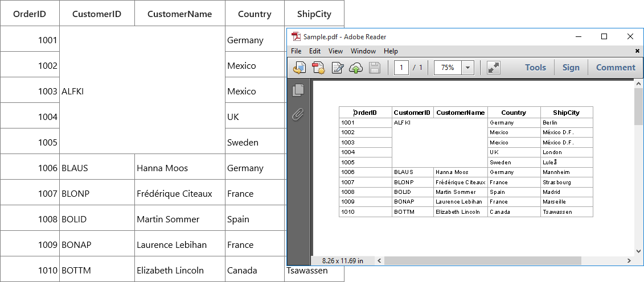Viewport: 644px width, 282px height.
Task: Click Madrid in the PDF table
Action: (x=551, y=192)
